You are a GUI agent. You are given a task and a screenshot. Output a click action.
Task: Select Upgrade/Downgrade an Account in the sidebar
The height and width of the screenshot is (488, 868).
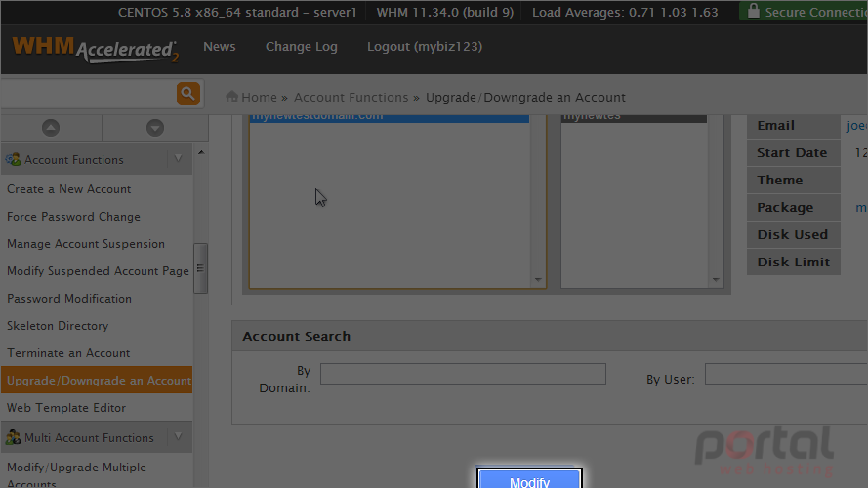pos(97,380)
